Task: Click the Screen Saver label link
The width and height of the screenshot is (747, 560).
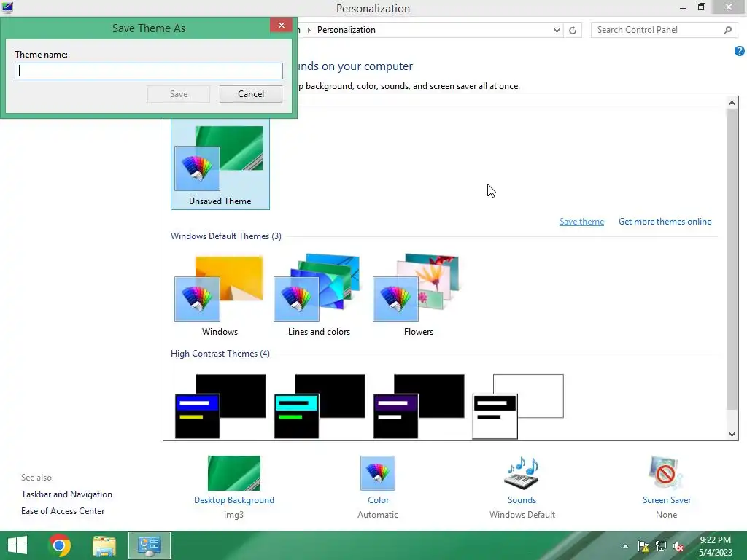Action: click(x=667, y=500)
